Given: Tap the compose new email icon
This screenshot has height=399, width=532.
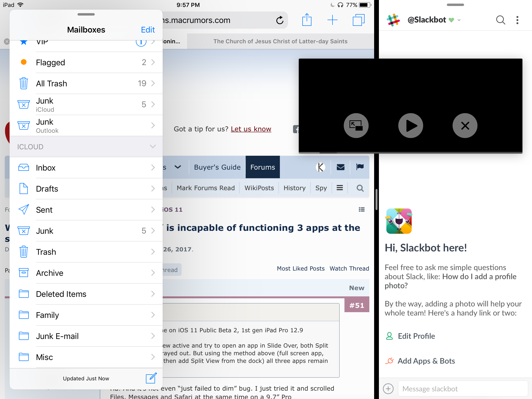Looking at the screenshot, I should click(151, 378).
